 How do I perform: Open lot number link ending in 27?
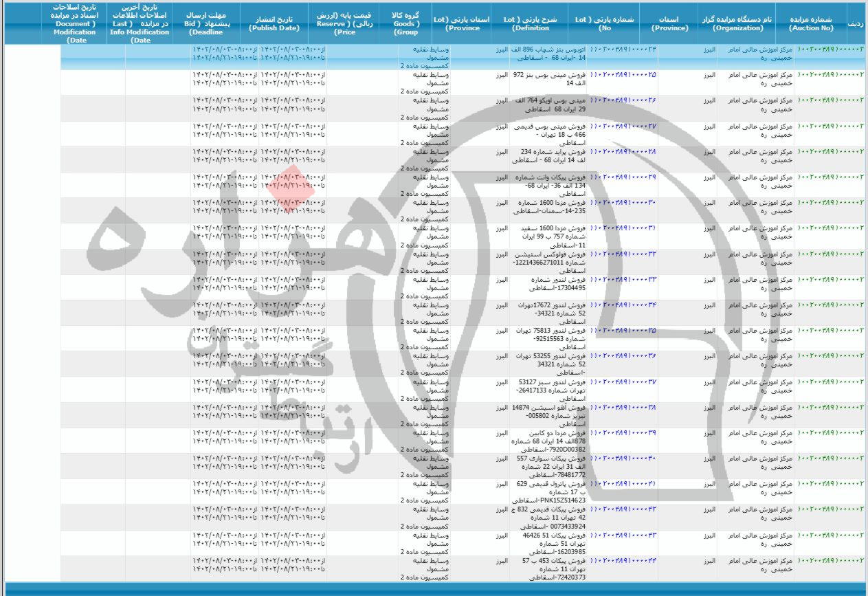pos(623,126)
